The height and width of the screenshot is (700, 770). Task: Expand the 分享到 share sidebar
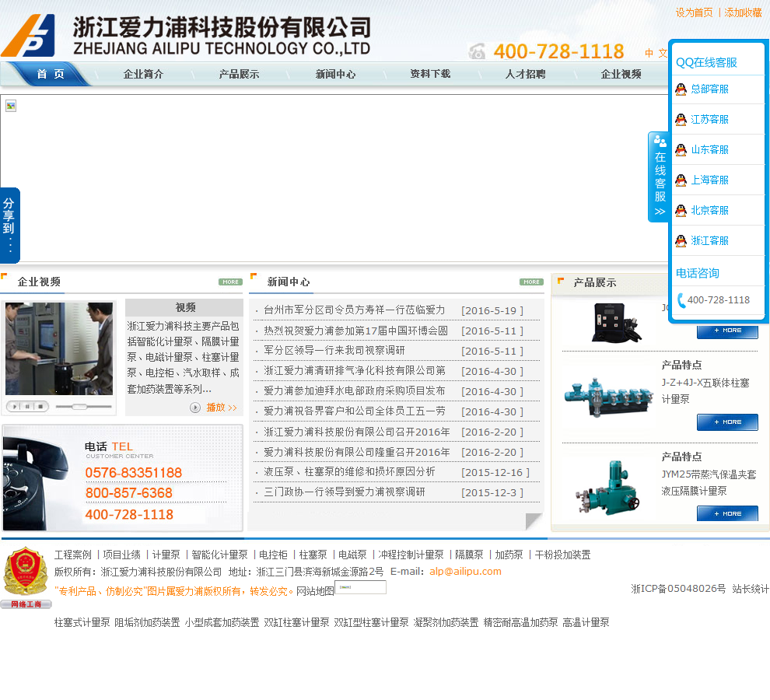9,226
